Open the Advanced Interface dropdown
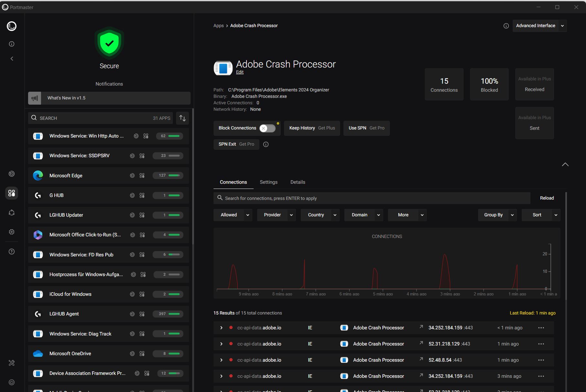 [x=539, y=26]
